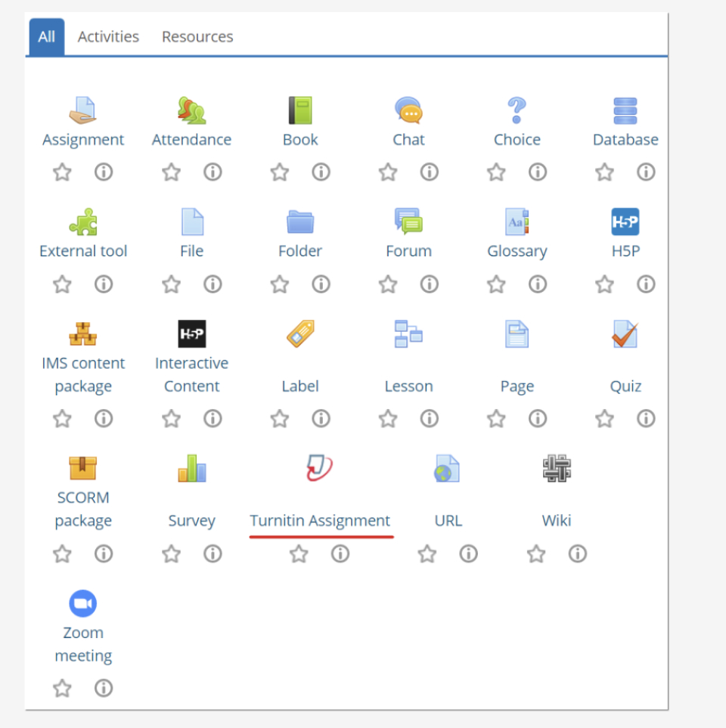
Task: Select the Quiz checkmark icon
Action: (625, 334)
